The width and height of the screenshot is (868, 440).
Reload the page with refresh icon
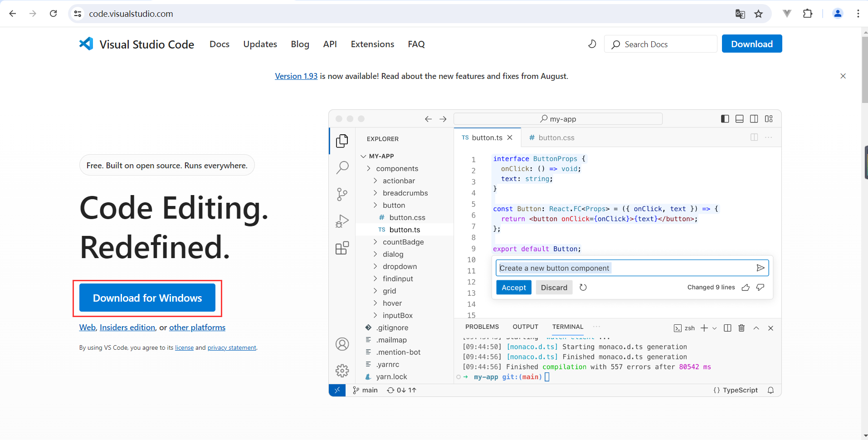coord(54,14)
